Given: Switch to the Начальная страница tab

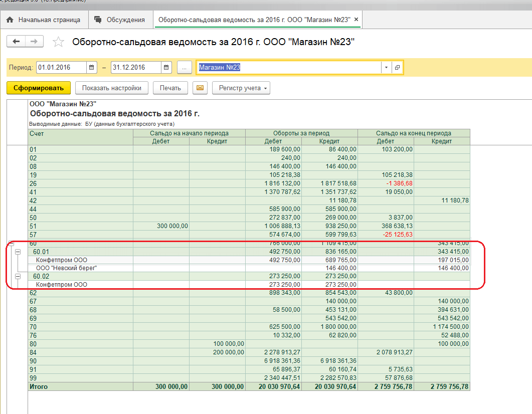Looking at the screenshot, I should (x=44, y=20).
